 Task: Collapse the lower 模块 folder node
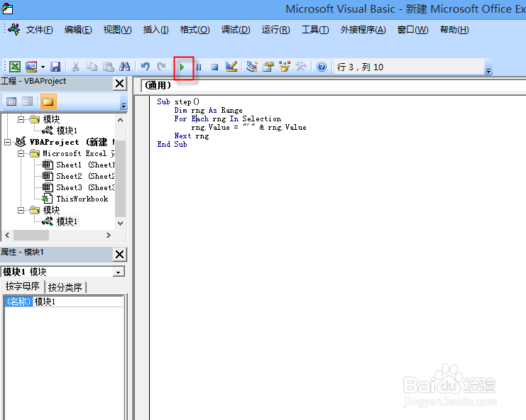tap(21, 210)
